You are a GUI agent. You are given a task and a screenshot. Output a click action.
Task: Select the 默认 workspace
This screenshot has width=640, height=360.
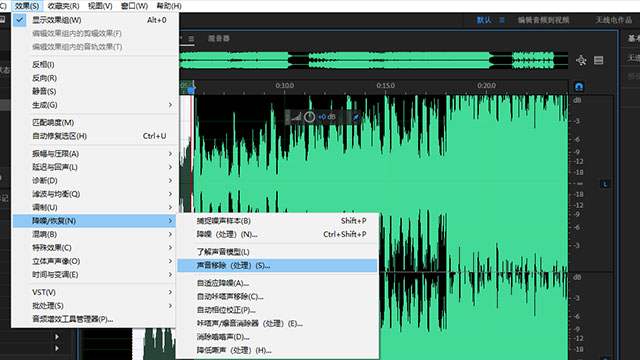[484, 20]
